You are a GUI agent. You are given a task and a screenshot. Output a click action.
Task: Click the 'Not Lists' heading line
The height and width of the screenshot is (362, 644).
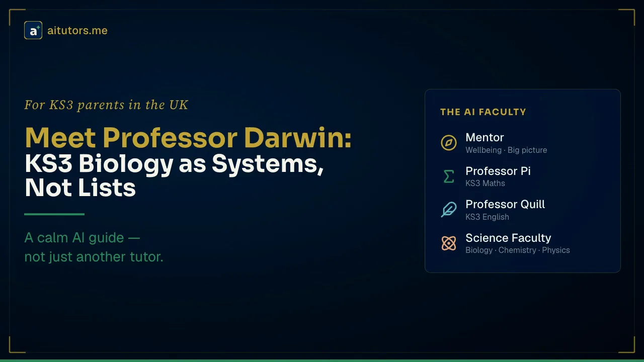point(80,188)
